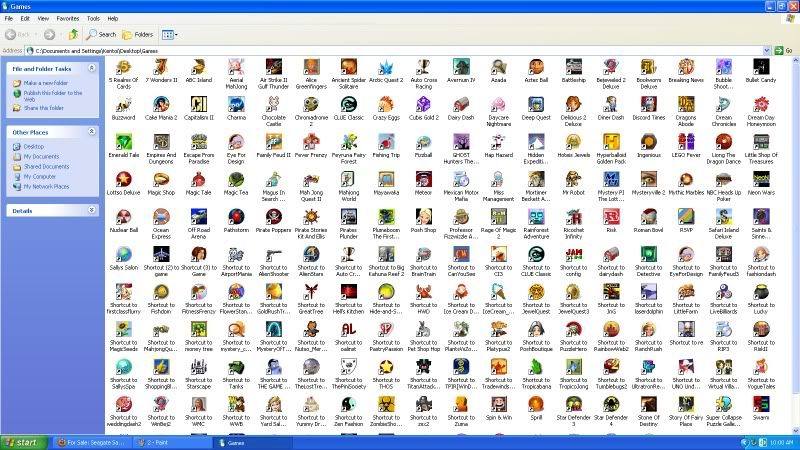Click Make a new folder link

tap(45, 83)
